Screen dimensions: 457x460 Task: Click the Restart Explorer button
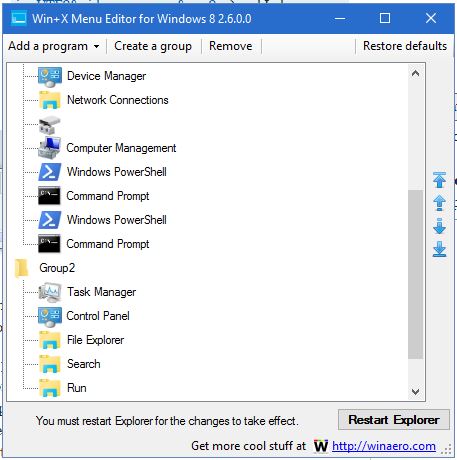(x=394, y=420)
